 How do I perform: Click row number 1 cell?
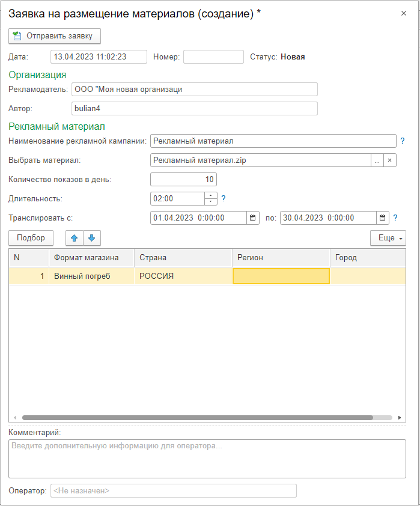[x=29, y=276]
